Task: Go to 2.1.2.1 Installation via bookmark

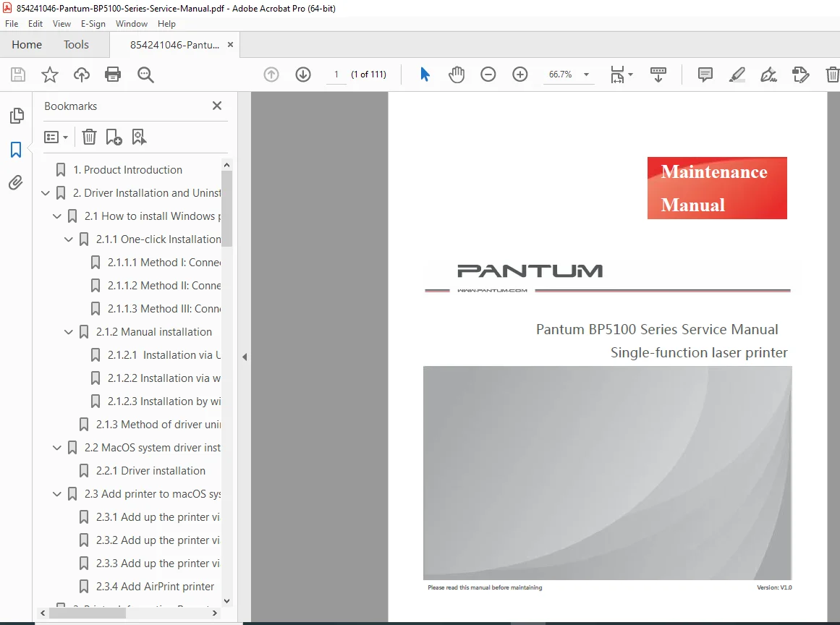Action: click(164, 355)
